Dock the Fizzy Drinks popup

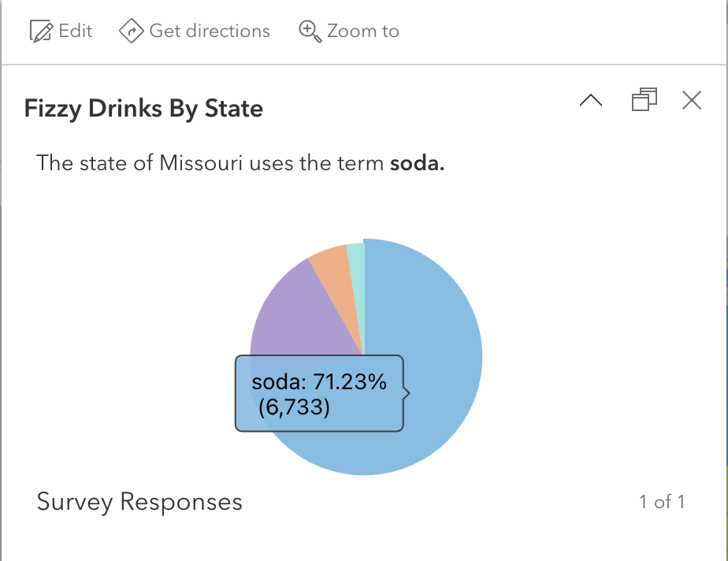tap(644, 100)
